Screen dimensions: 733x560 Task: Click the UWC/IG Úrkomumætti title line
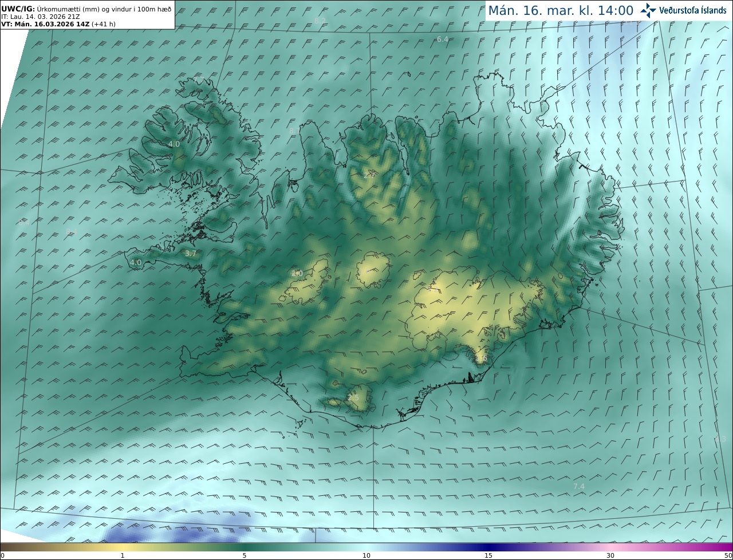point(86,9)
